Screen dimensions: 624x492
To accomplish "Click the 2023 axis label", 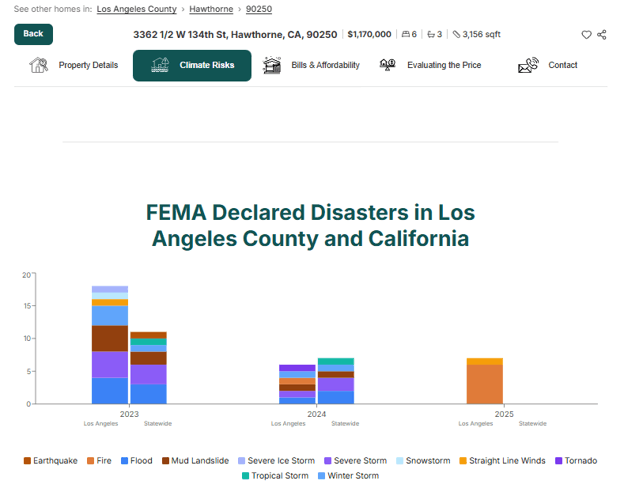I will 129,414.
